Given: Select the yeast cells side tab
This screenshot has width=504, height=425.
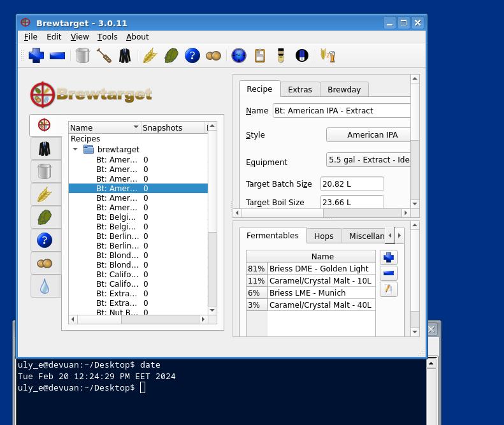Looking at the screenshot, I should (x=45, y=263).
